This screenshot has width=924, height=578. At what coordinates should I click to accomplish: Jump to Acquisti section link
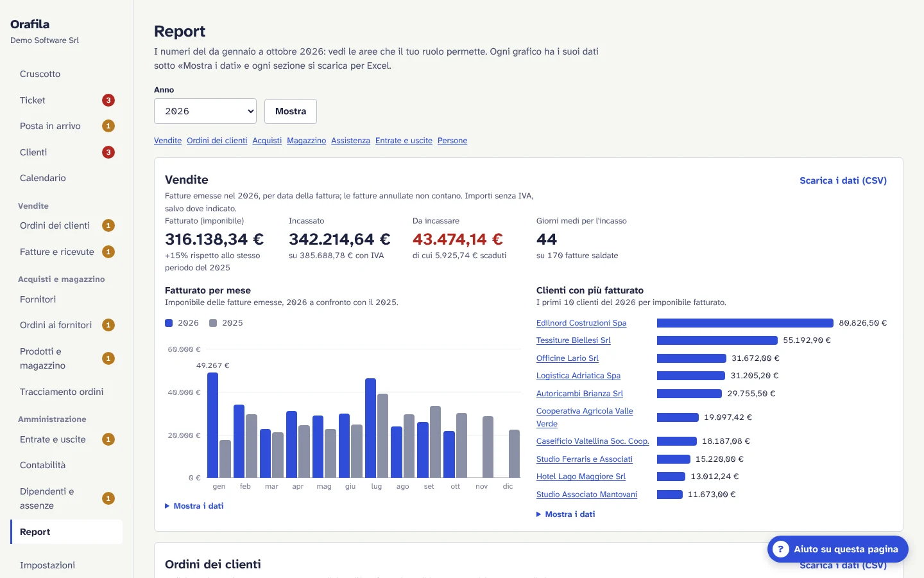pyautogui.click(x=267, y=141)
